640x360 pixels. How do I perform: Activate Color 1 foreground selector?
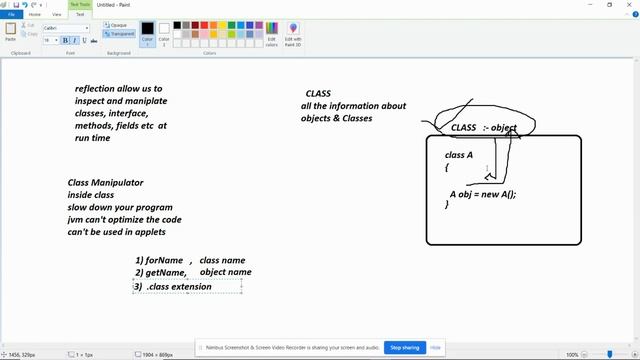(x=147, y=34)
